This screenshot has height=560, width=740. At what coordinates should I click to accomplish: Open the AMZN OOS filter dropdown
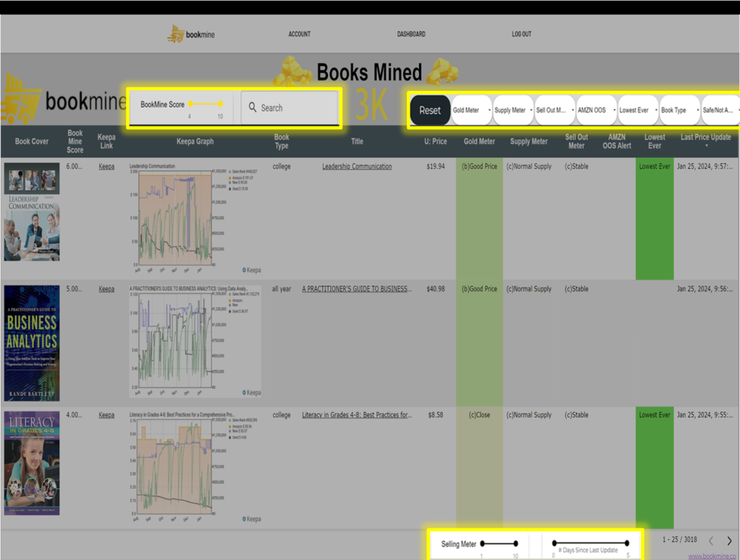point(596,111)
